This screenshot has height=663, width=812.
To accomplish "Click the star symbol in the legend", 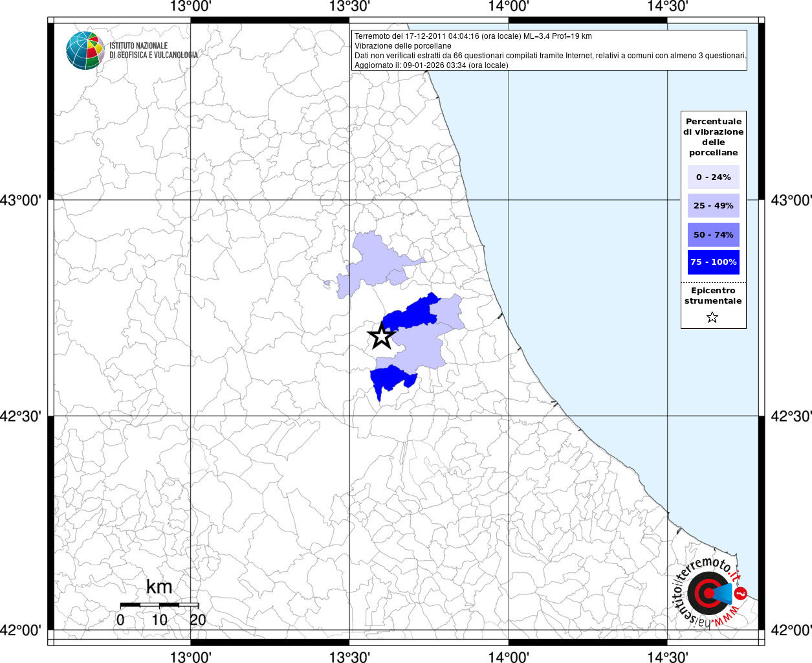I will [x=712, y=317].
